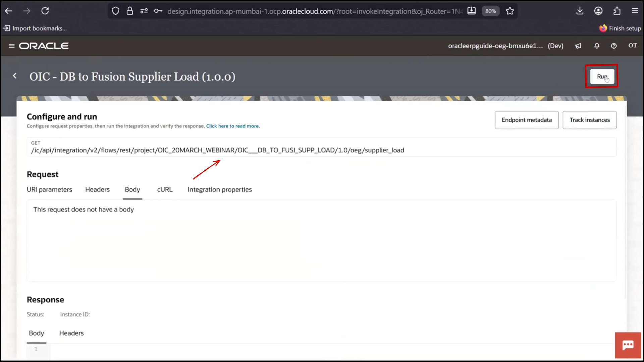Open the site permissions icon in the address bar
This screenshot has height=362, width=644.
(144, 11)
